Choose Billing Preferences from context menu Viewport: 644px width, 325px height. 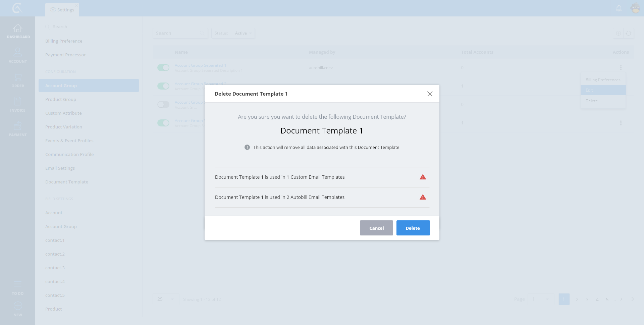(603, 80)
